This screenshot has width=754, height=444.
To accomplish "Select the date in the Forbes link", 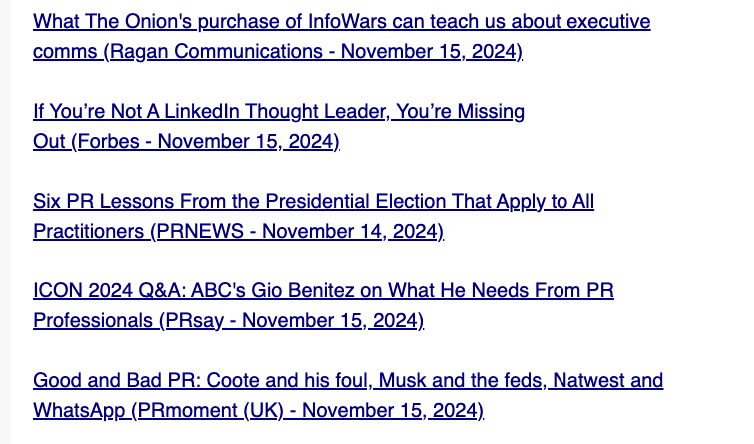I will (x=246, y=142).
